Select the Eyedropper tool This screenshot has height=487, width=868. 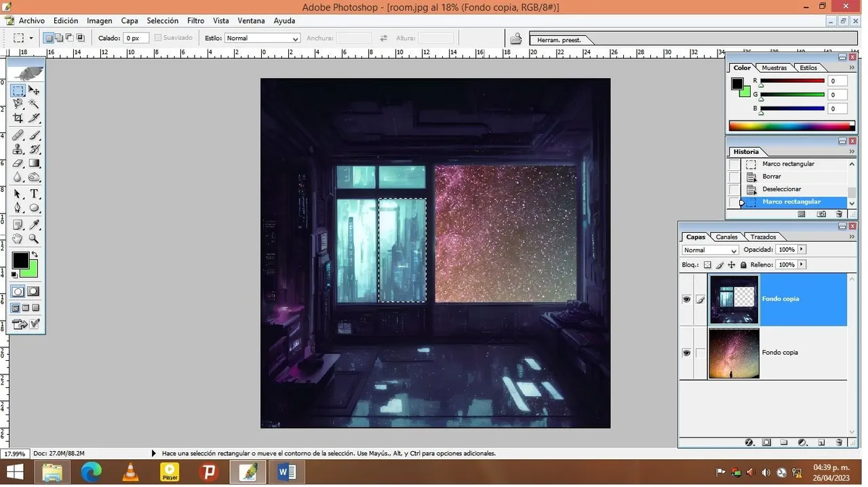[x=34, y=225]
